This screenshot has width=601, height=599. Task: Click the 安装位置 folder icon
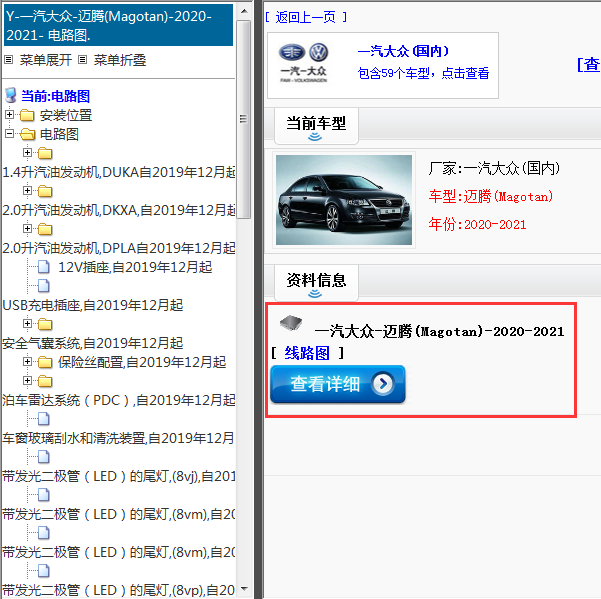pos(27,115)
